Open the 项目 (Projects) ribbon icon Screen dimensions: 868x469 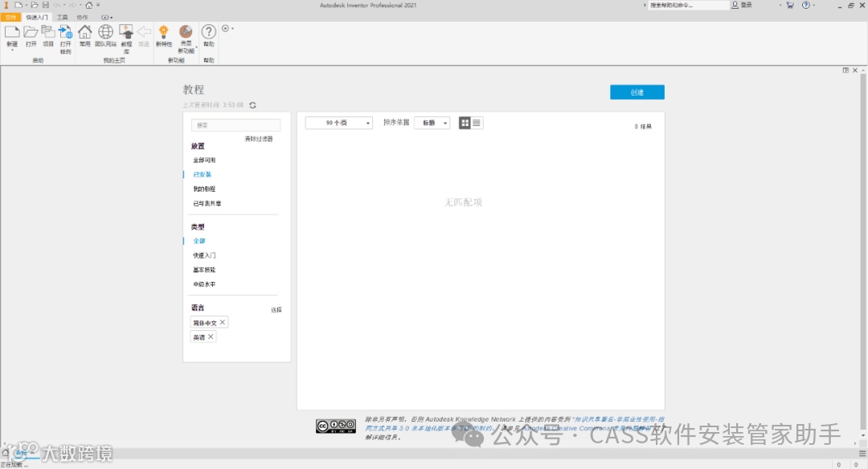[x=48, y=32]
